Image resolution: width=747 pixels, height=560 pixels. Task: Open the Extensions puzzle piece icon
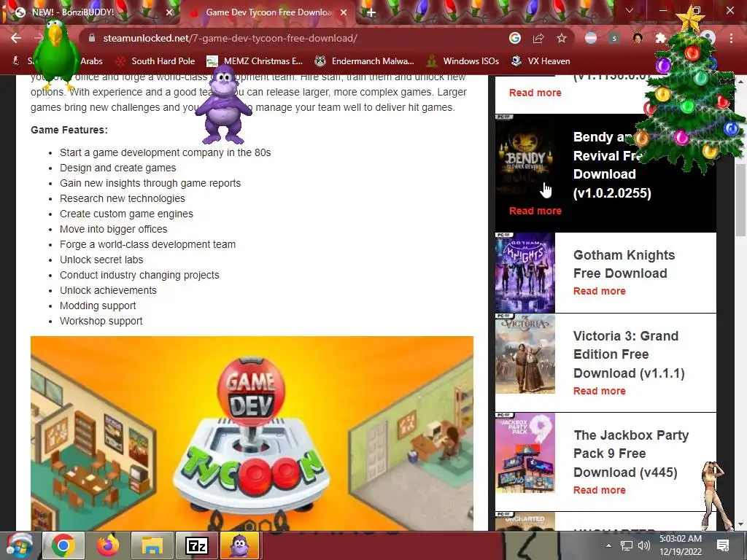tap(660, 38)
